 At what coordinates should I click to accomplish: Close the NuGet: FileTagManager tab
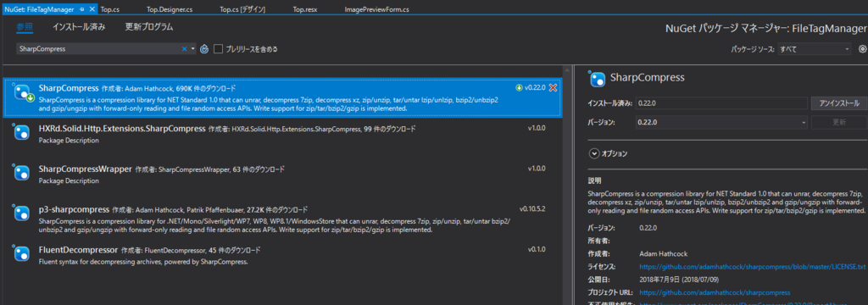pos(92,9)
